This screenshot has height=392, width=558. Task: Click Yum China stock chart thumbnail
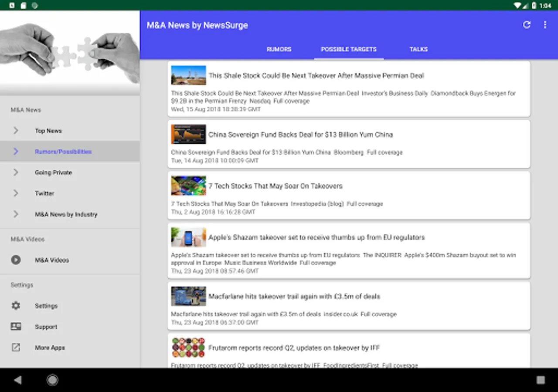click(x=188, y=134)
